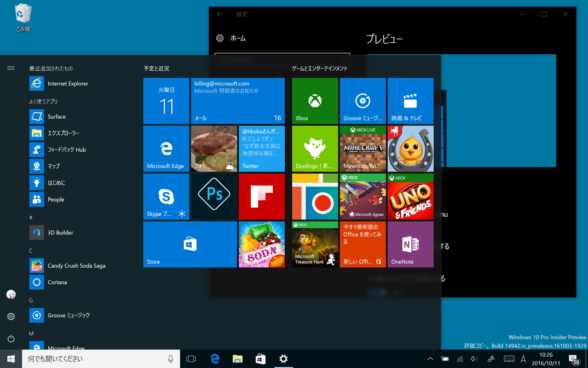Viewport: 588px width, 368px height.
Task: Open Action Center notifications icon
Action: click(573, 359)
